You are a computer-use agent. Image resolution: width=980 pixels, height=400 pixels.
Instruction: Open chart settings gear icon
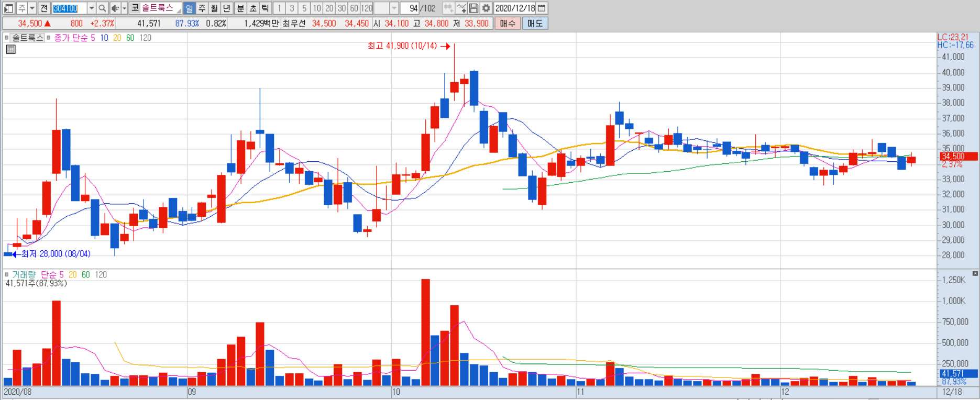click(x=486, y=8)
